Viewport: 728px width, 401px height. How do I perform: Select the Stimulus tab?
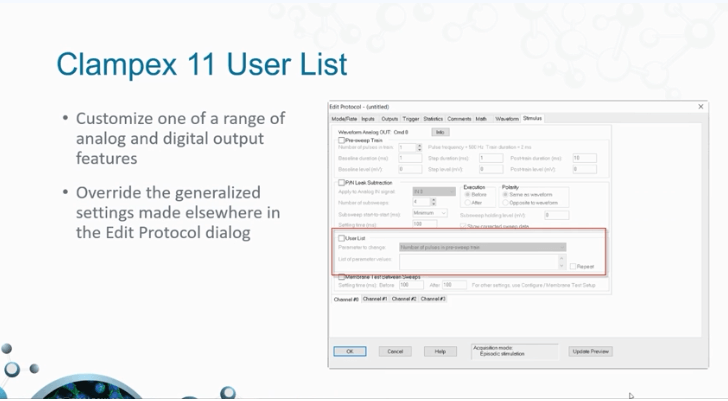click(532, 118)
